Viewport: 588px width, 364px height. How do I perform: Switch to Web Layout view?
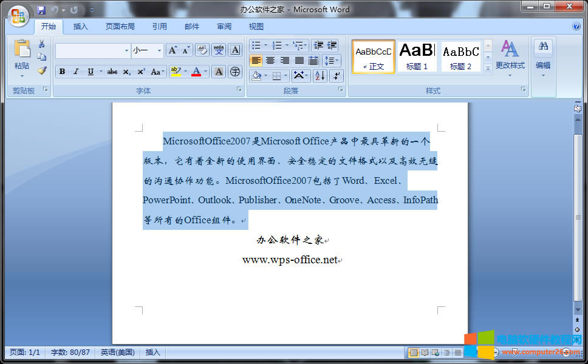click(x=436, y=352)
